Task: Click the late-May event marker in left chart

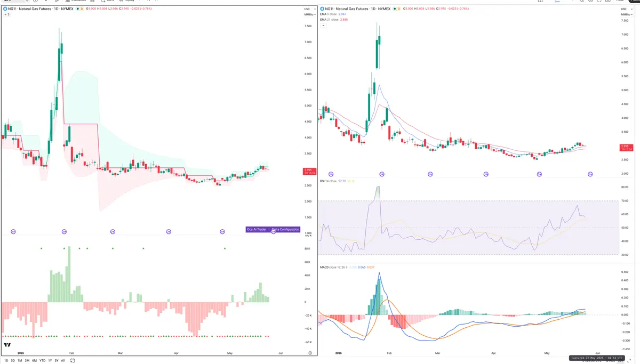Action: [274, 231]
